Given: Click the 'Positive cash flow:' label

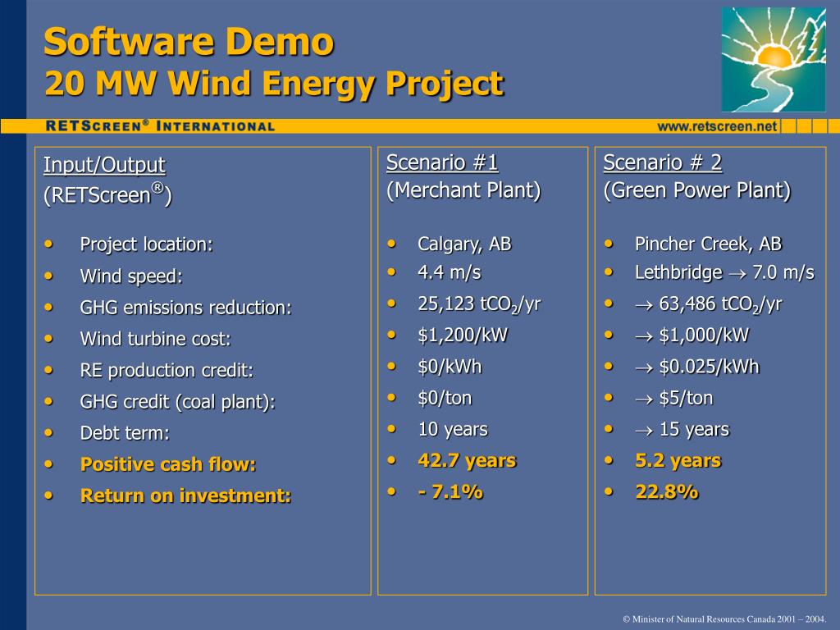Looking at the screenshot, I should click(168, 464).
